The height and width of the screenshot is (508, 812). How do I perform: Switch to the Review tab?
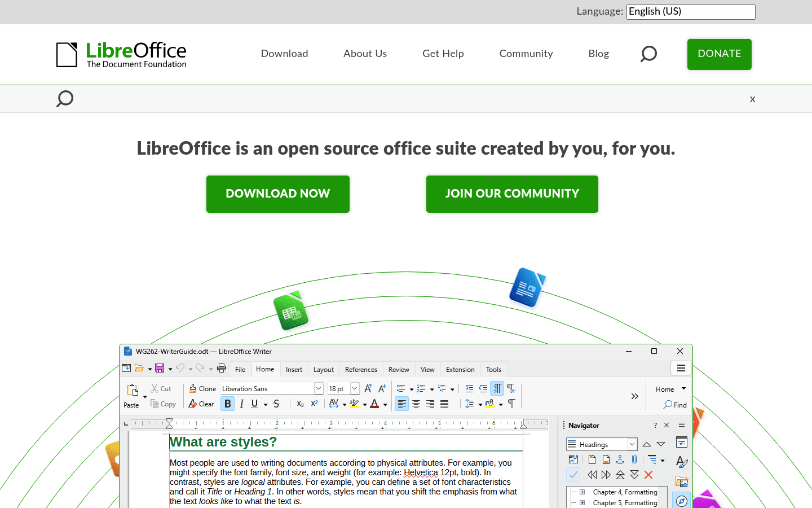tap(399, 370)
